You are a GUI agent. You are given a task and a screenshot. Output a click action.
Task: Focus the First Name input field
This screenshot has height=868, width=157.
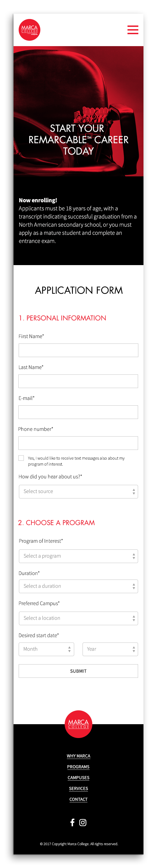point(78,350)
